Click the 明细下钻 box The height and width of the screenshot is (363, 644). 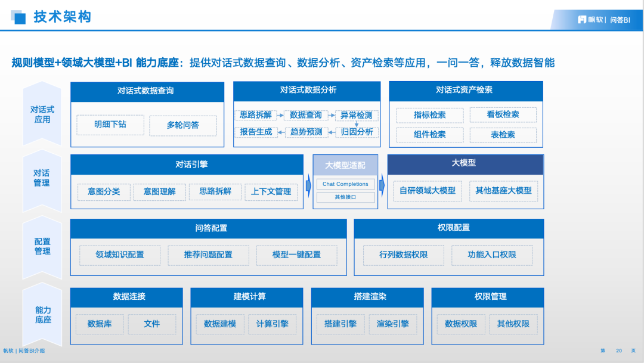[110, 125]
